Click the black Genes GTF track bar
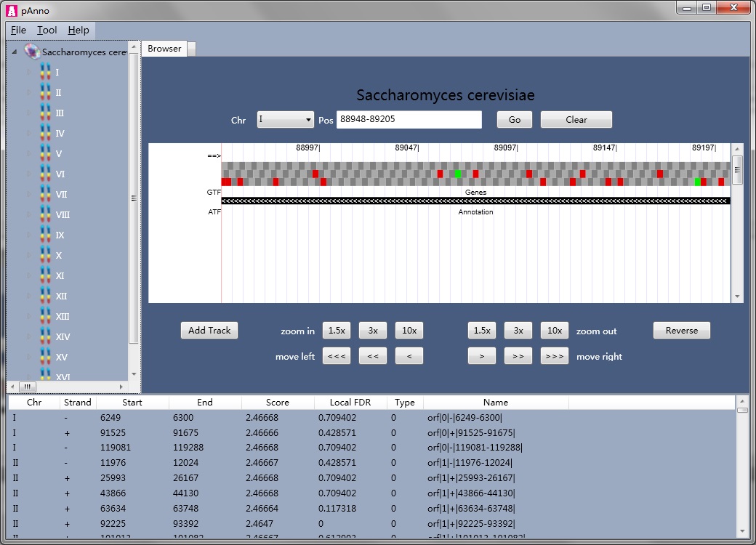 (x=475, y=201)
